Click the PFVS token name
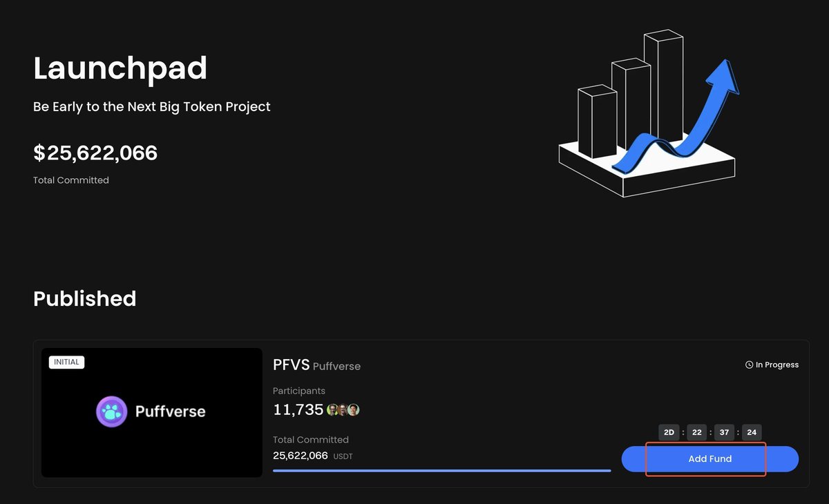 pos(291,365)
